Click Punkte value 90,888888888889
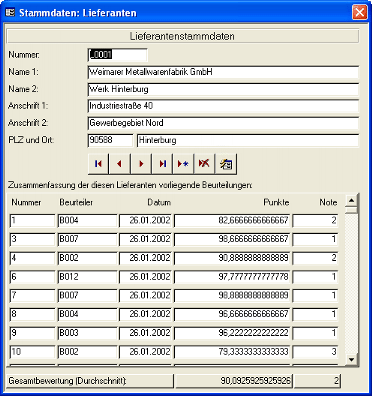 tap(232, 258)
